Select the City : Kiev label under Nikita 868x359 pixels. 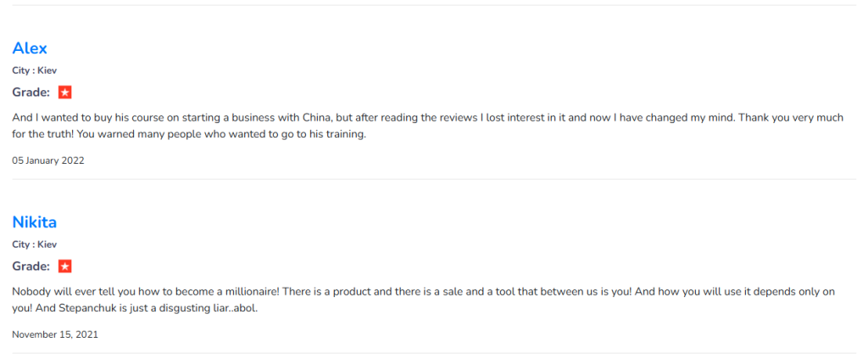(34, 244)
